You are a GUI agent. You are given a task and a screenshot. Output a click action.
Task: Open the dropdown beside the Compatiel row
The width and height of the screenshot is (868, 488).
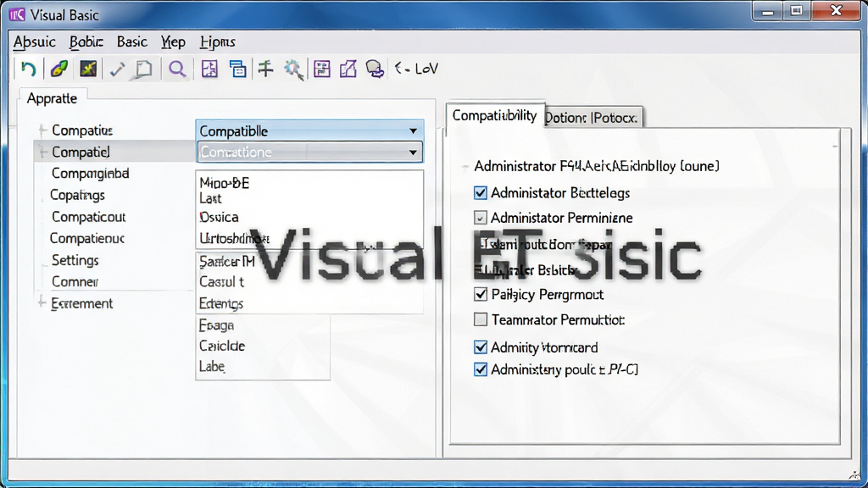(x=309, y=152)
